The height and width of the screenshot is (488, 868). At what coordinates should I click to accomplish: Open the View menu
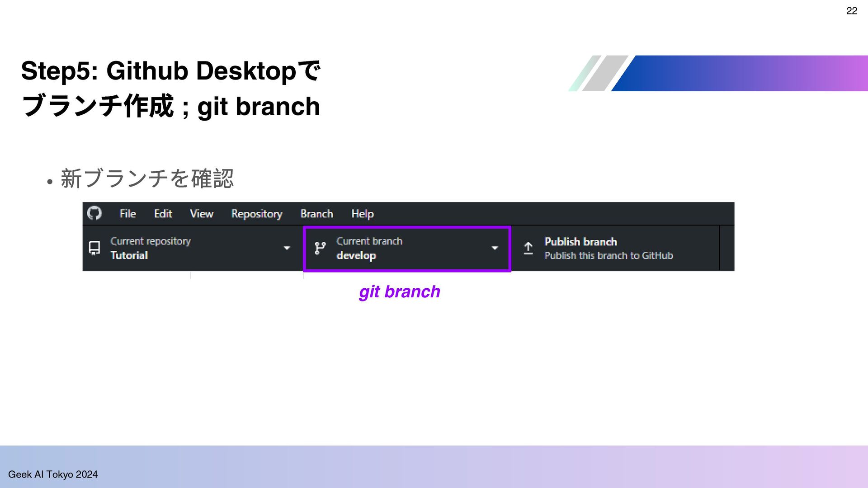(x=201, y=214)
